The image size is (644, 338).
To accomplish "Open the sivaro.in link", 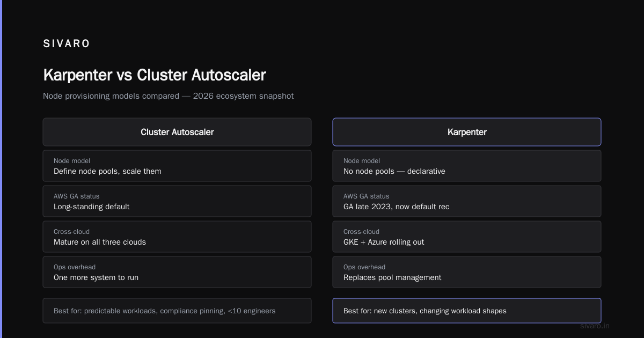I will coord(595,326).
